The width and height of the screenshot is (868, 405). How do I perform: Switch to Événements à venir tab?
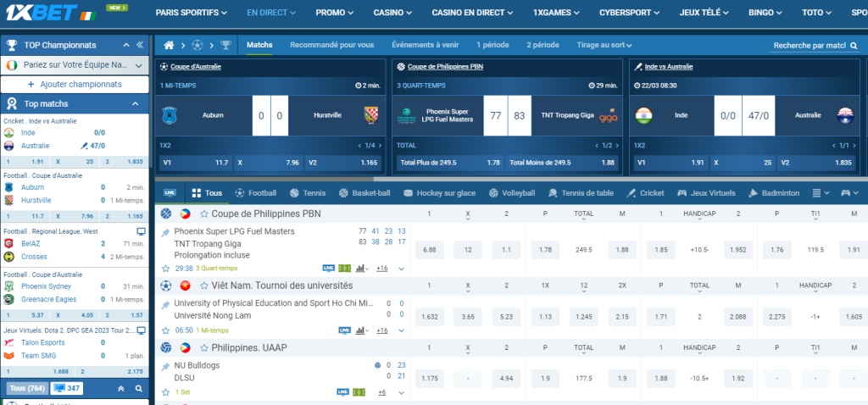coord(426,45)
